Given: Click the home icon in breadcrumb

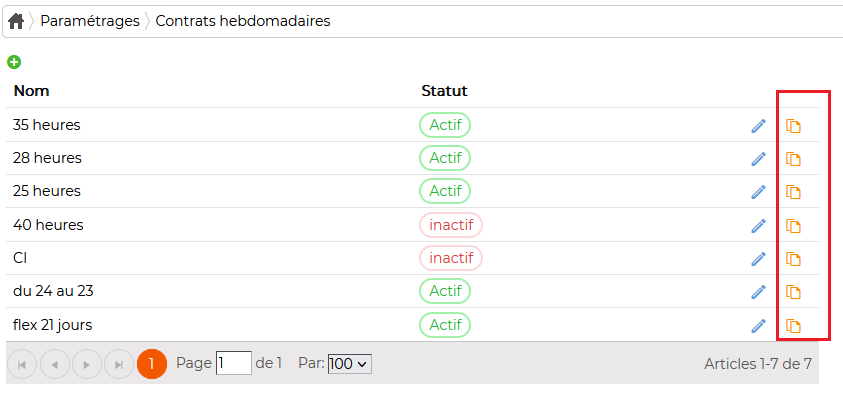Looking at the screenshot, I should tap(16, 22).
